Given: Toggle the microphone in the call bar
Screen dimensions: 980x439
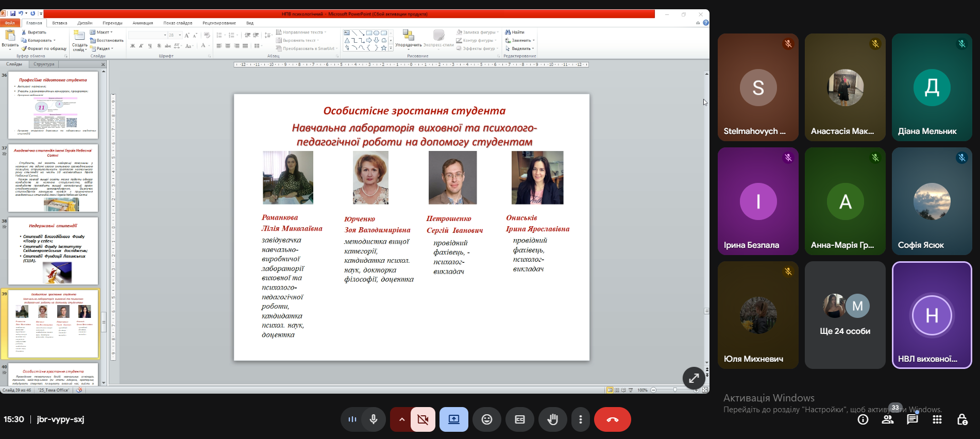Looking at the screenshot, I should 374,419.
